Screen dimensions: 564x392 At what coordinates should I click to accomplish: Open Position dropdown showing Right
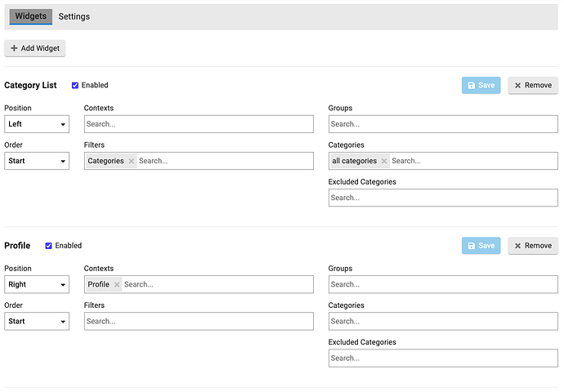pyautogui.click(x=37, y=284)
